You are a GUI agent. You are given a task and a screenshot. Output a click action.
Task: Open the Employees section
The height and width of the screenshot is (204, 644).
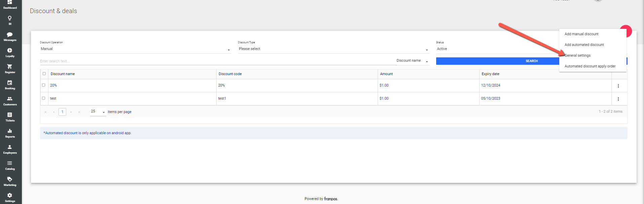pyautogui.click(x=10, y=149)
